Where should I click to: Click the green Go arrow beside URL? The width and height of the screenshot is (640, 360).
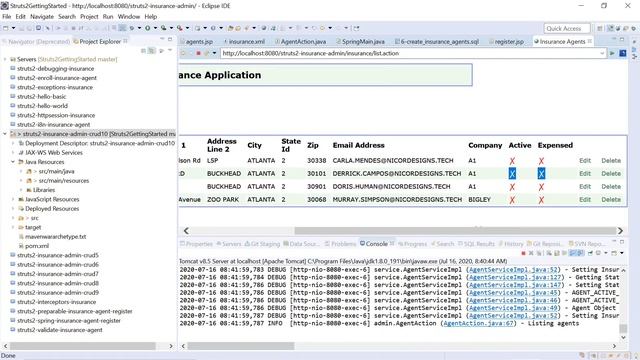612,53
